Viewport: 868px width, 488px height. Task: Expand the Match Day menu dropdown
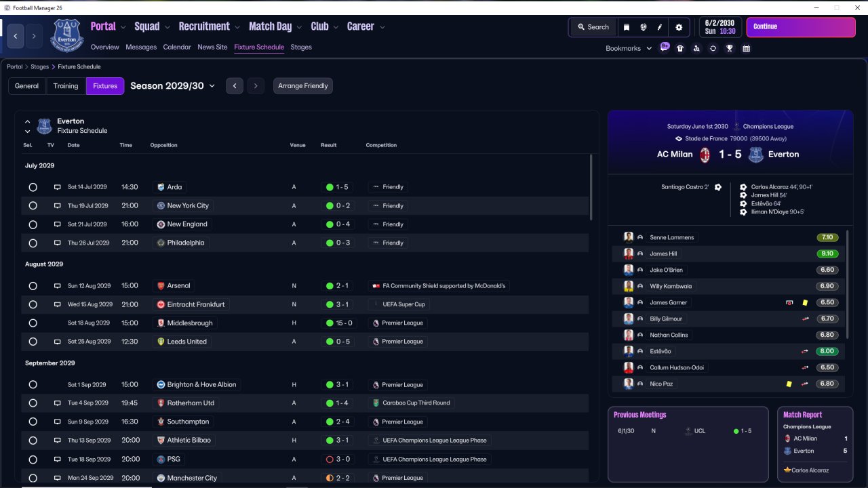(299, 28)
